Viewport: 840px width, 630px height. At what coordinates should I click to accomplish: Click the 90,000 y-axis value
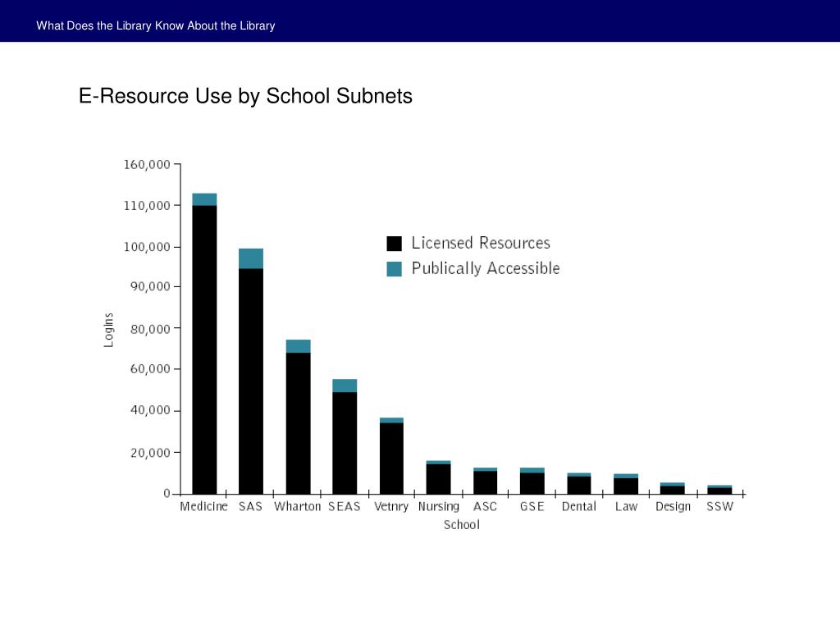(x=150, y=286)
